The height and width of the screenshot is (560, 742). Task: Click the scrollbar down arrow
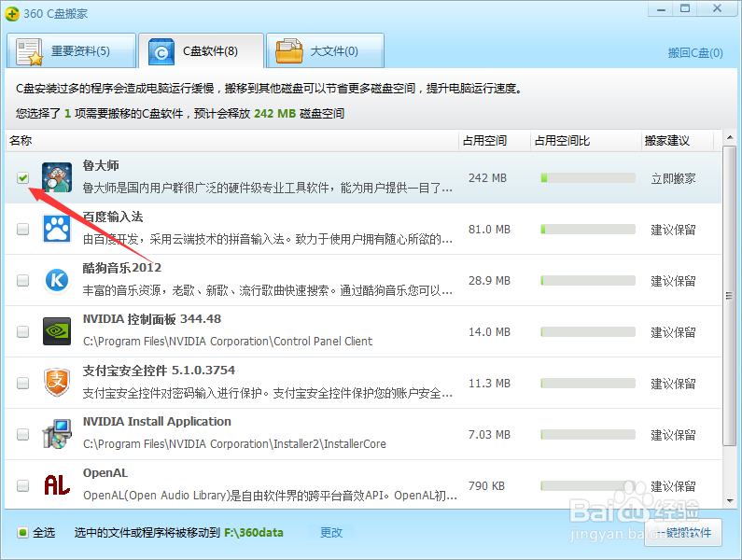(730, 501)
